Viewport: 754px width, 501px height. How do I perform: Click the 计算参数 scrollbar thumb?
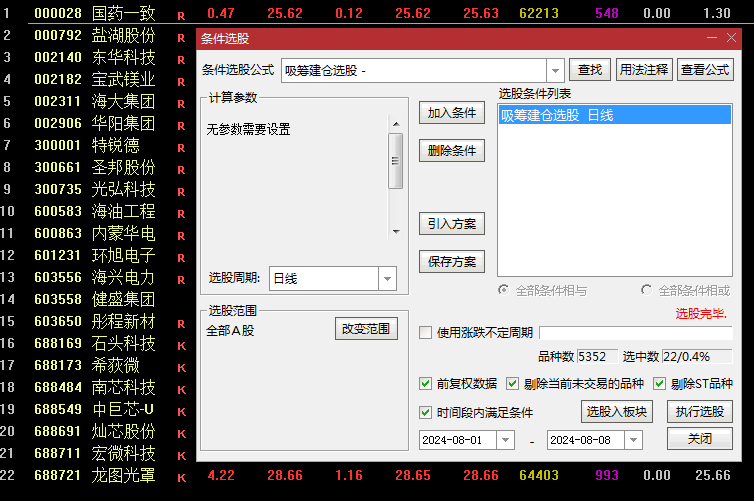click(396, 161)
